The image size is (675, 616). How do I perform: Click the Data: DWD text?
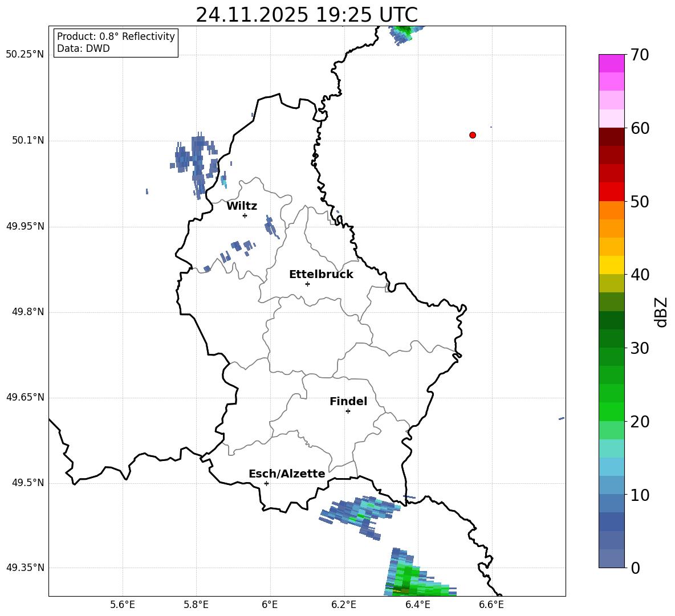point(83,48)
